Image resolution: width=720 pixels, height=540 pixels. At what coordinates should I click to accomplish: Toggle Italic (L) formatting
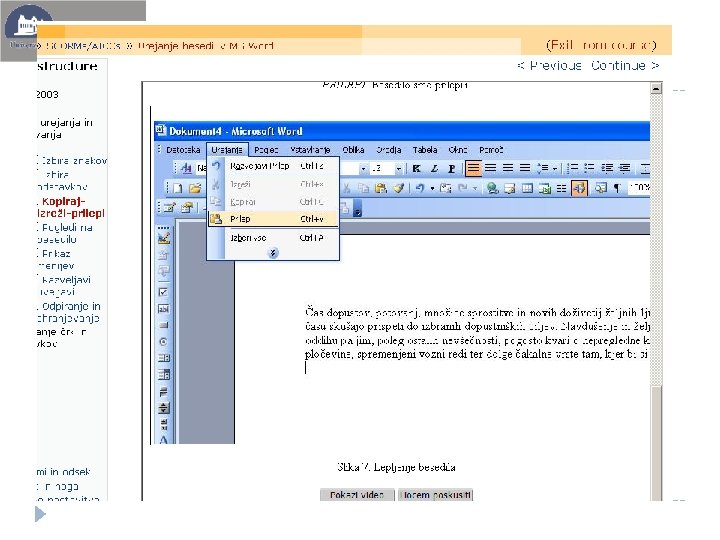pyautogui.click(x=434, y=169)
